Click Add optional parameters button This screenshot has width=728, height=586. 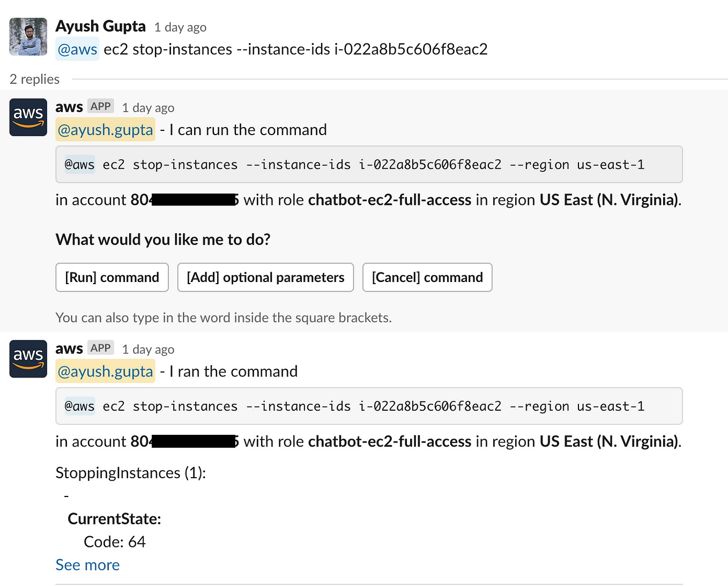[x=265, y=277]
